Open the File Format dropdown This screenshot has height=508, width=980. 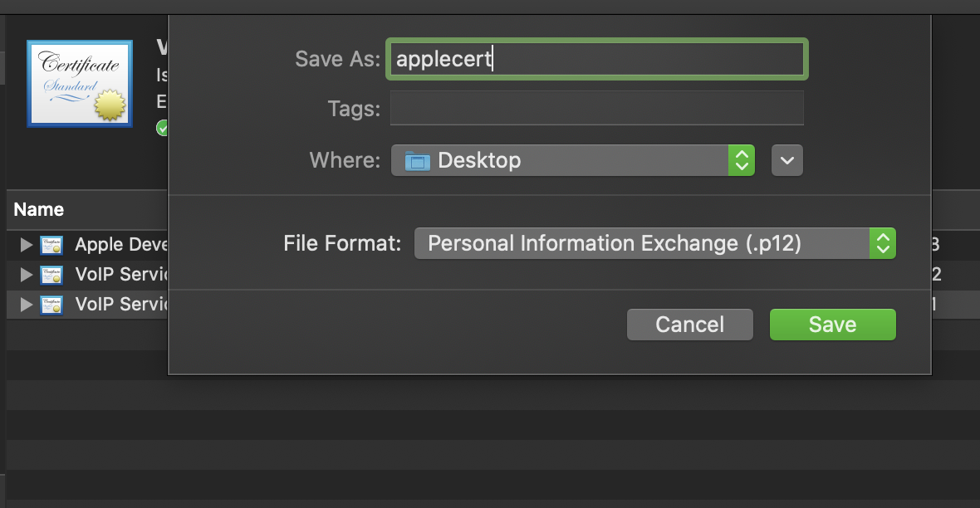coord(648,242)
